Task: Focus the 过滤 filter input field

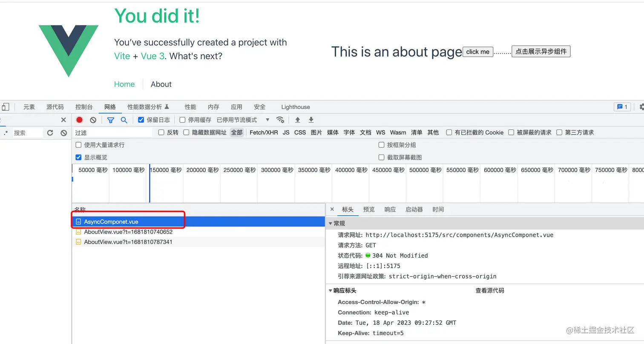Action: point(112,133)
